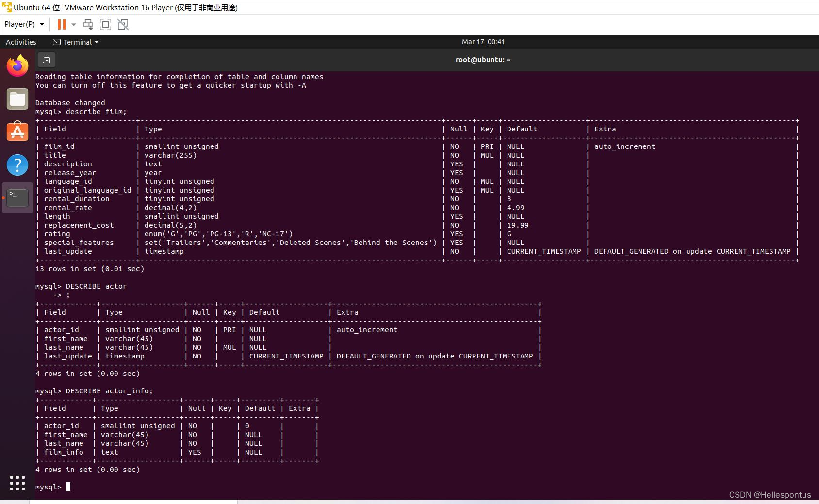Viewport: 819px width, 504px height.
Task: Suspend the virtual machine with the pause icon
Action: coord(61,24)
